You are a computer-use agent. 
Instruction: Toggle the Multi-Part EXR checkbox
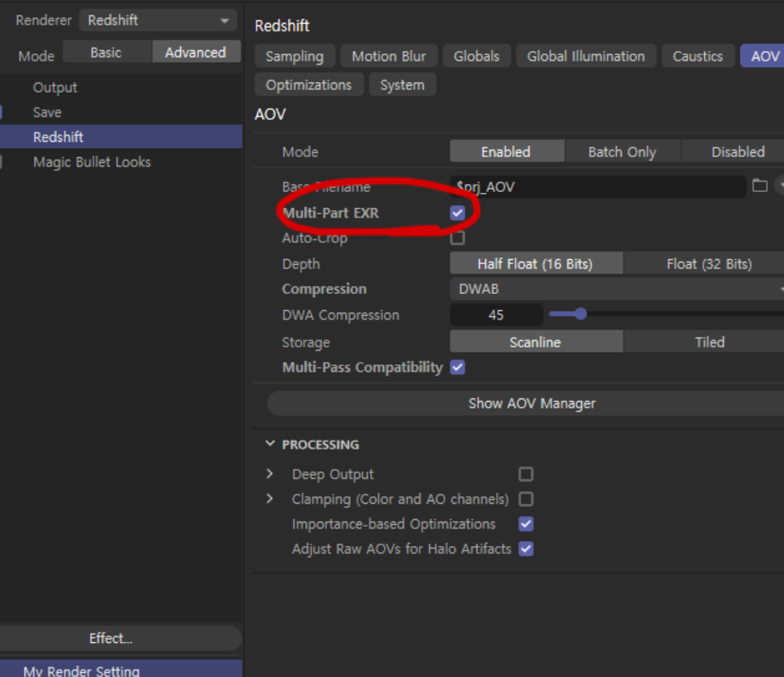point(458,213)
